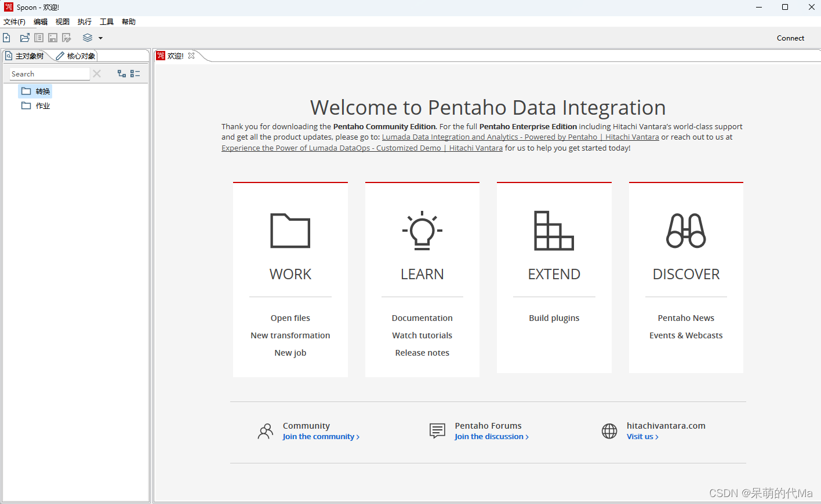The height and width of the screenshot is (504, 821).
Task: Click the Spoon application title icon
Action: pos(8,7)
